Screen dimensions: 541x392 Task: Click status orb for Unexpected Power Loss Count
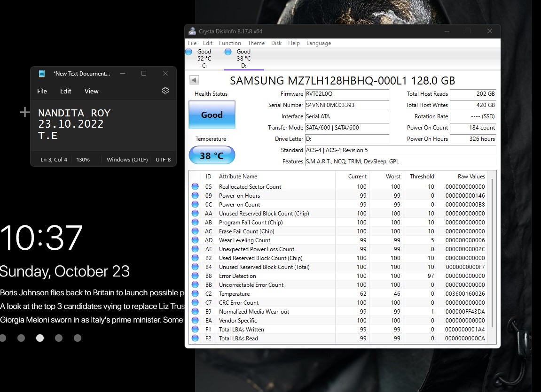195,249
